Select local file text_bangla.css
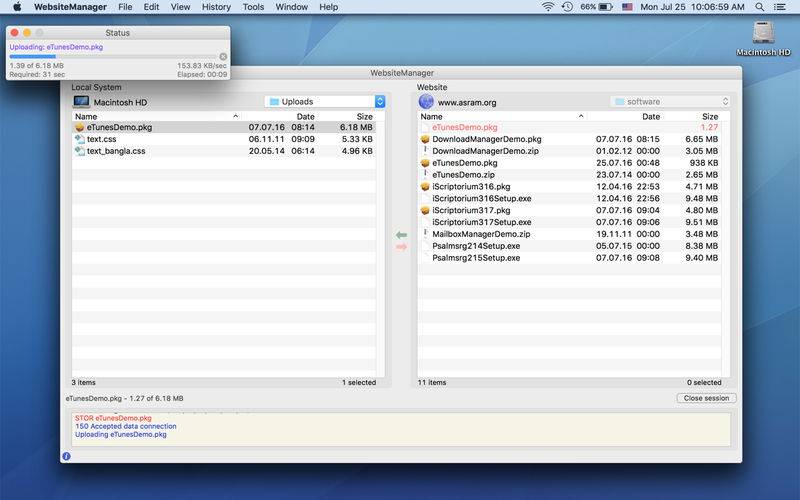This screenshot has height=500, width=800. 224,151
